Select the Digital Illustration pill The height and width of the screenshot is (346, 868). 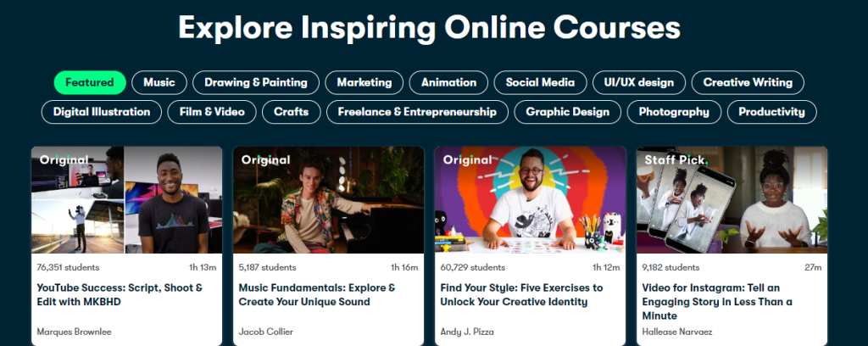coord(102,112)
